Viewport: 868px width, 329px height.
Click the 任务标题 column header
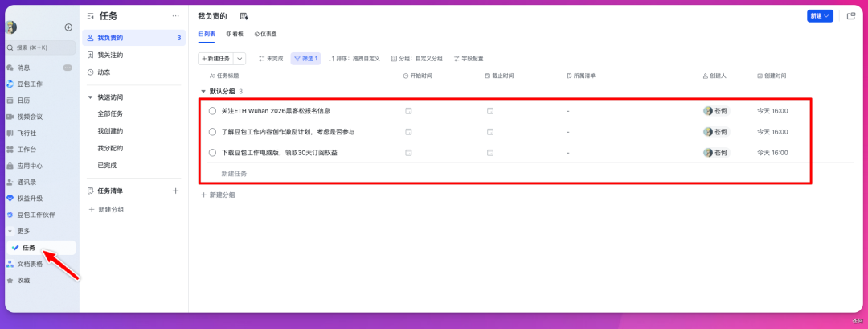tap(224, 76)
